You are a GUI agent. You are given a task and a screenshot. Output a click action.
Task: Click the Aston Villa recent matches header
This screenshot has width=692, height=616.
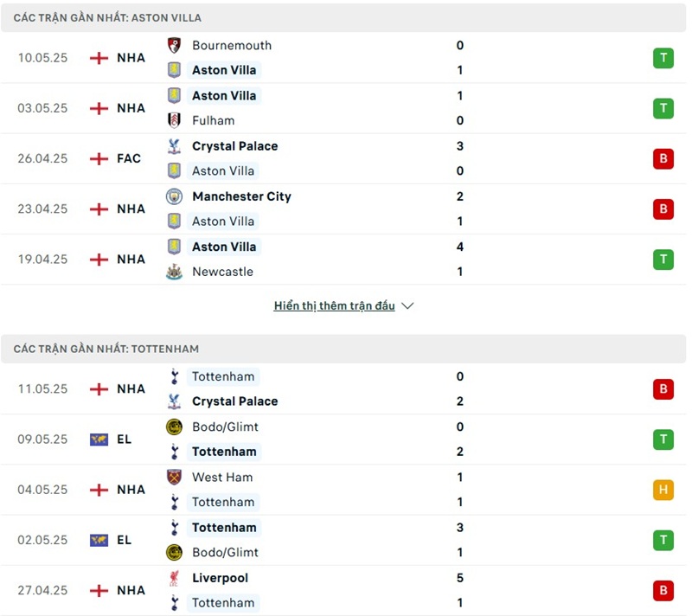pos(107,17)
